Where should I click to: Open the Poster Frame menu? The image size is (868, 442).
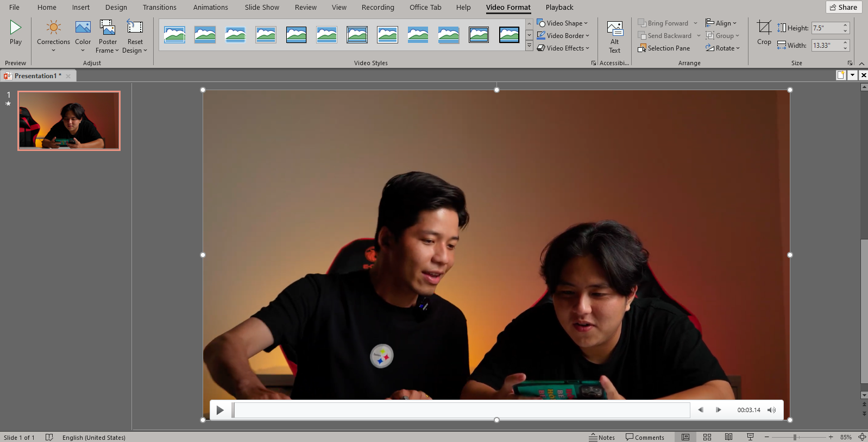click(x=107, y=36)
